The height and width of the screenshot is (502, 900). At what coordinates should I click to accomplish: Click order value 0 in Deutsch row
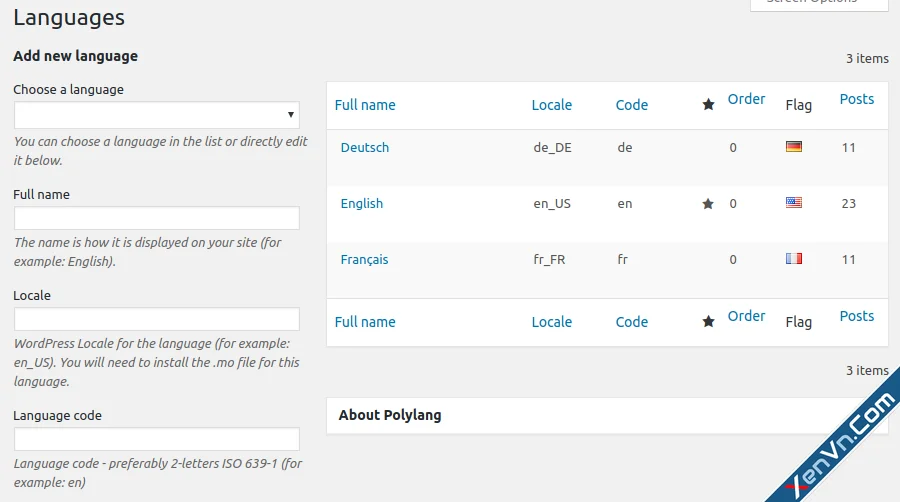tap(733, 147)
